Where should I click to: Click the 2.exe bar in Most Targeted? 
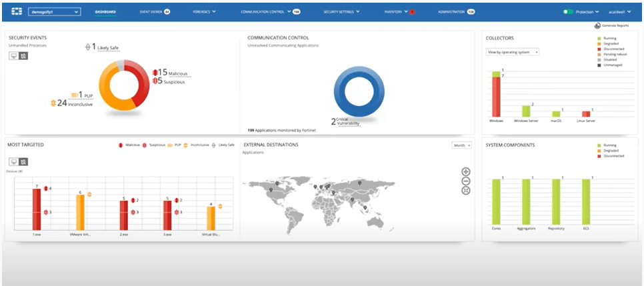tap(123, 215)
